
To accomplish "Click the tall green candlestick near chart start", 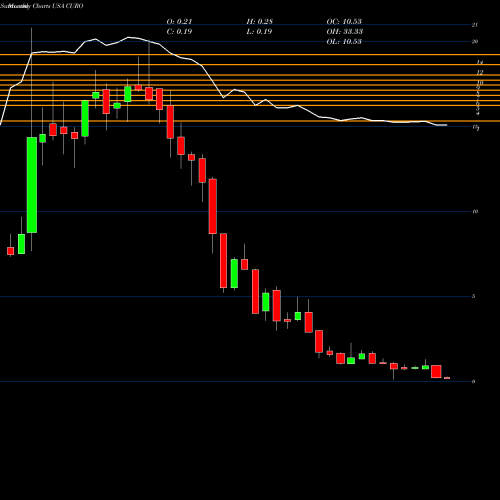I will (32, 185).
